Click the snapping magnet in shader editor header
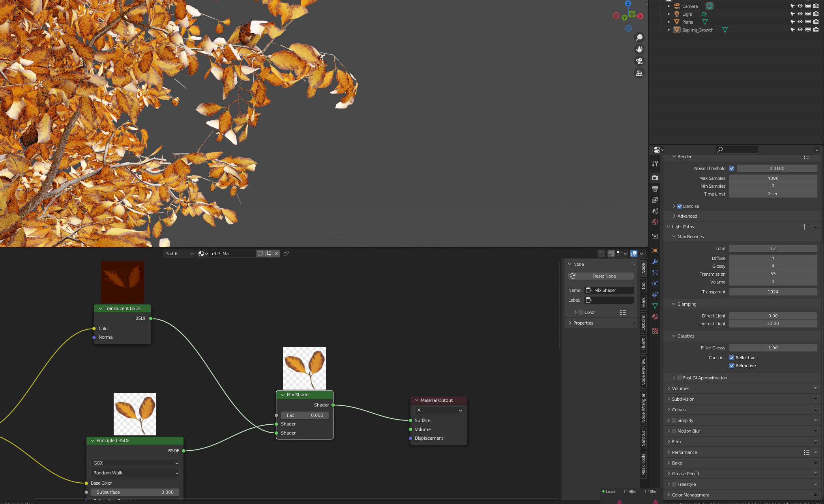 (x=611, y=254)
